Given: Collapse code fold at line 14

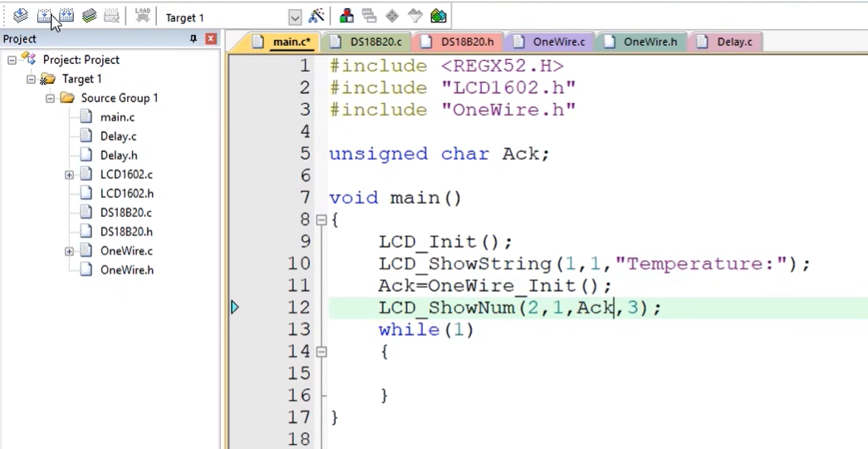Looking at the screenshot, I should (321, 352).
